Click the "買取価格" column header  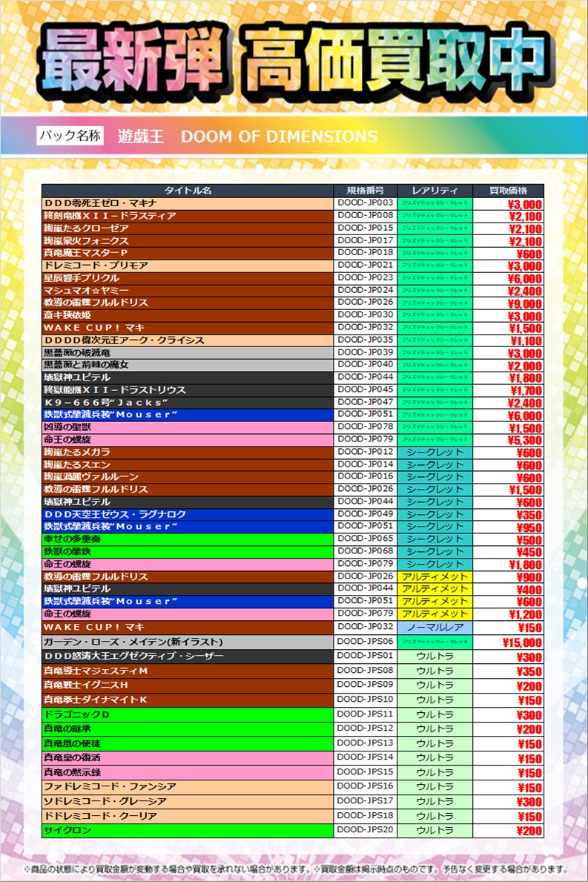coord(508,190)
